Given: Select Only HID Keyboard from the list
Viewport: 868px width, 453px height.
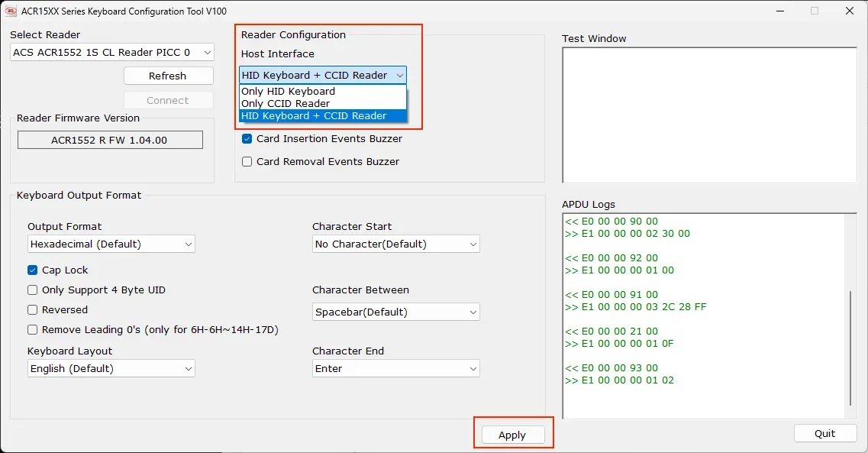Looking at the screenshot, I should click(x=289, y=91).
